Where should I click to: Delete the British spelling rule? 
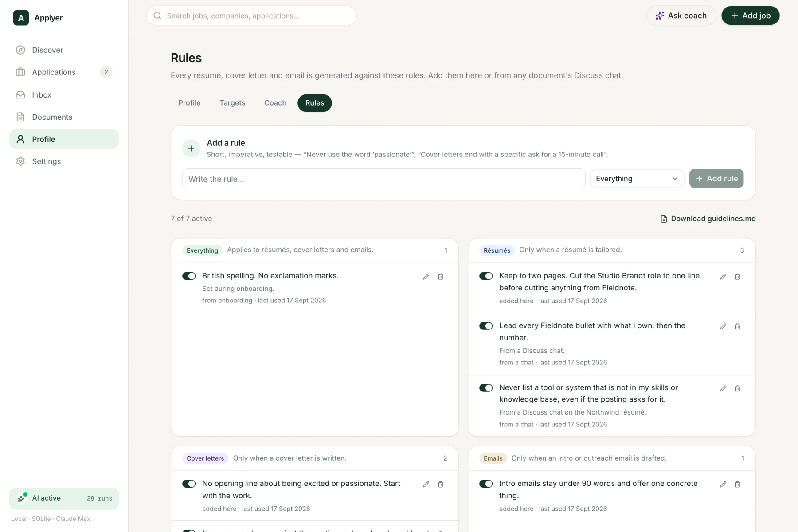(x=441, y=277)
